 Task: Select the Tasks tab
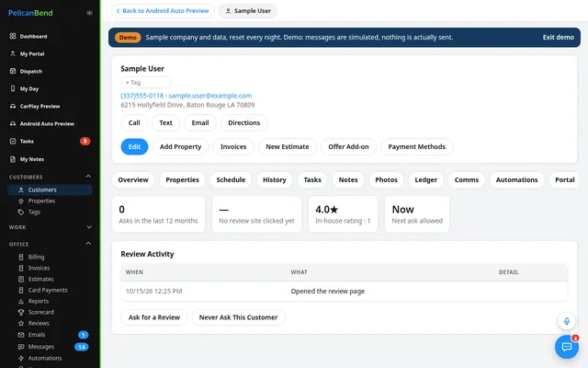[312, 180]
